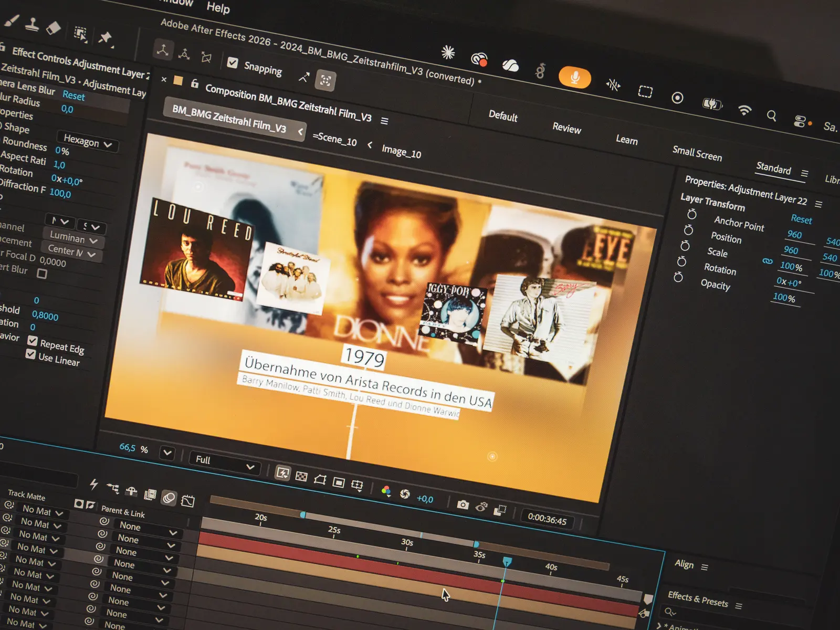Toggle Frame Blending in the timeline
The width and height of the screenshot is (840, 630).
pos(150,495)
